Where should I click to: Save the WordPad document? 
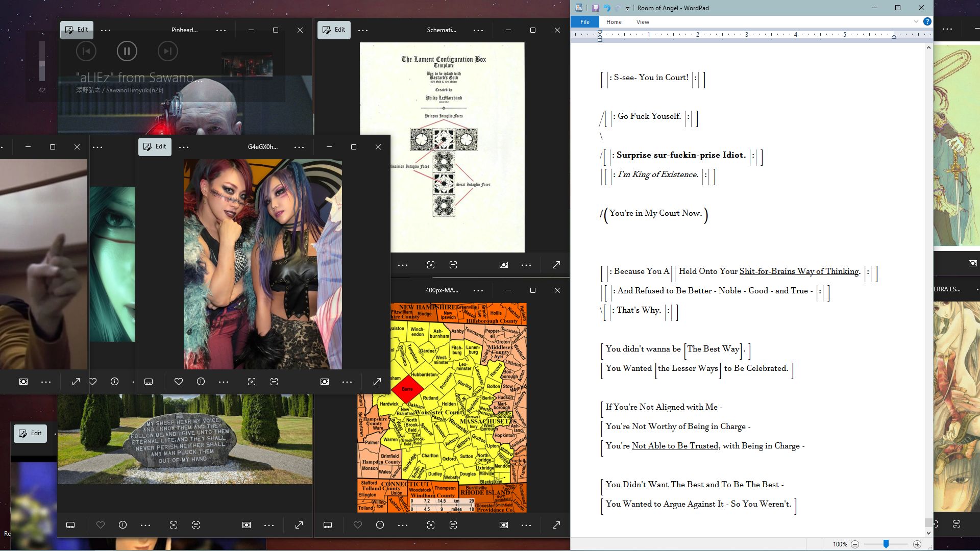coord(595,8)
